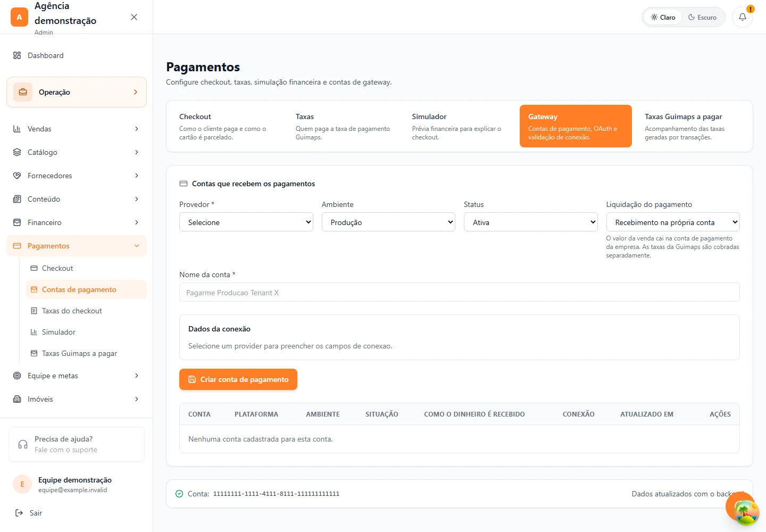The height and width of the screenshot is (532, 766).
Task: Click the Dashboard grid icon
Action: coord(17,55)
